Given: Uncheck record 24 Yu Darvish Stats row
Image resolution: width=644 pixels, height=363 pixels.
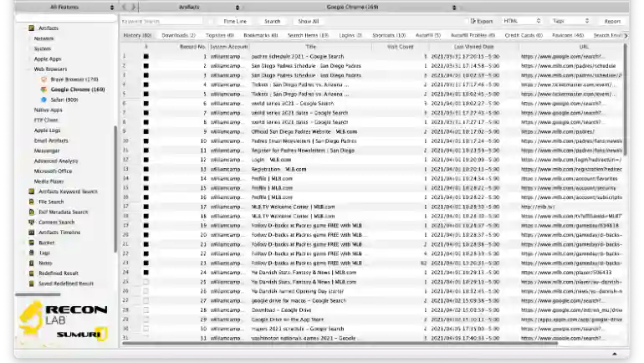Looking at the screenshot, I should [146, 273].
